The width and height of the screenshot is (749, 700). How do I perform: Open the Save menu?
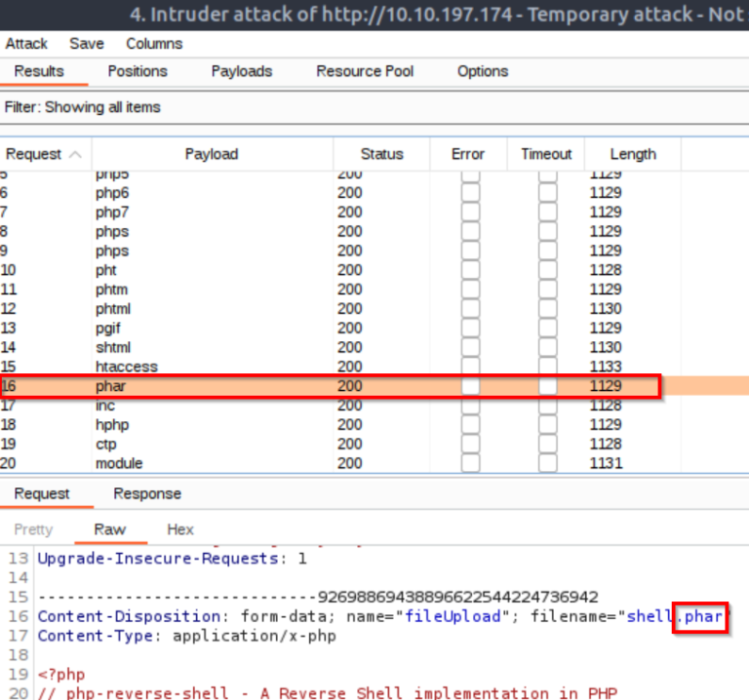click(87, 44)
